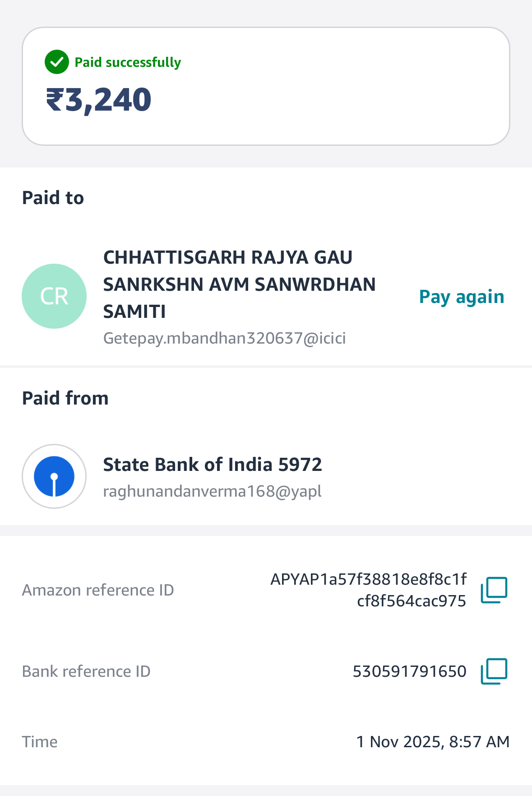The image size is (532, 796).
Task: Copy the Bank reference ID
Action: pos(494,671)
